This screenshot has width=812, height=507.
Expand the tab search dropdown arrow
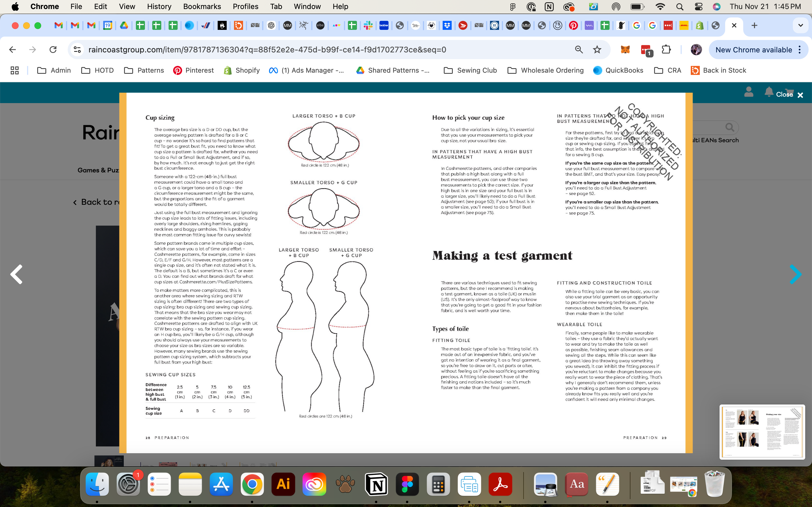coord(801,25)
